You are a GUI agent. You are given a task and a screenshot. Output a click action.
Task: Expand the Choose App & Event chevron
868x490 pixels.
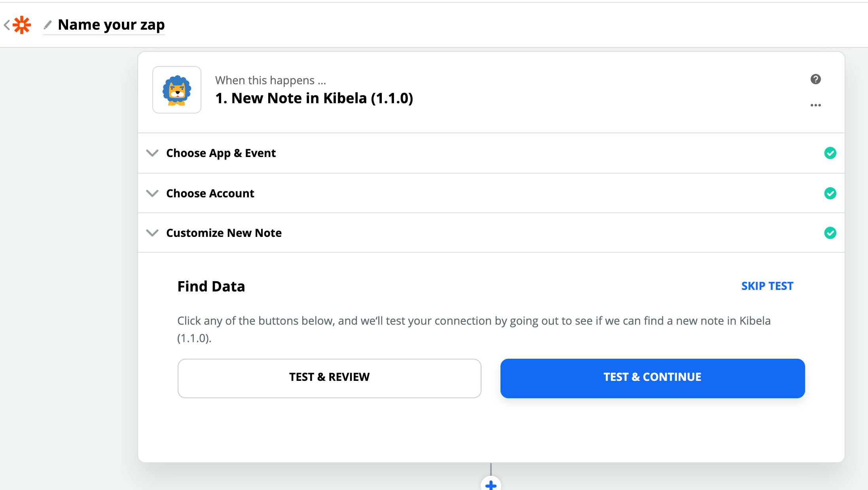[152, 153]
